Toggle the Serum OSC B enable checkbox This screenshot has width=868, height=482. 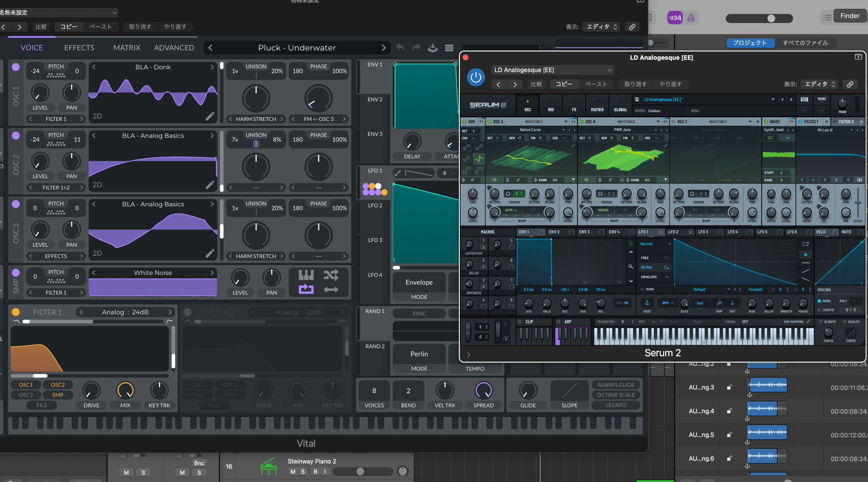click(581, 121)
